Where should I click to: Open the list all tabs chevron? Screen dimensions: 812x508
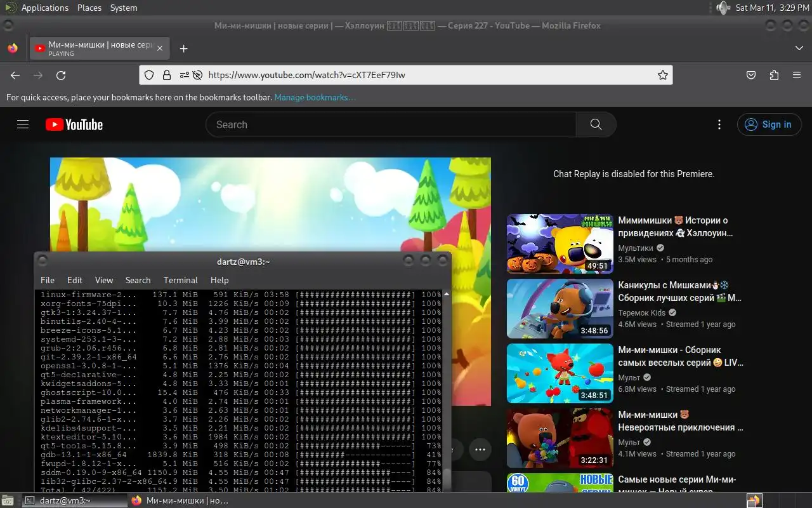point(799,48)
